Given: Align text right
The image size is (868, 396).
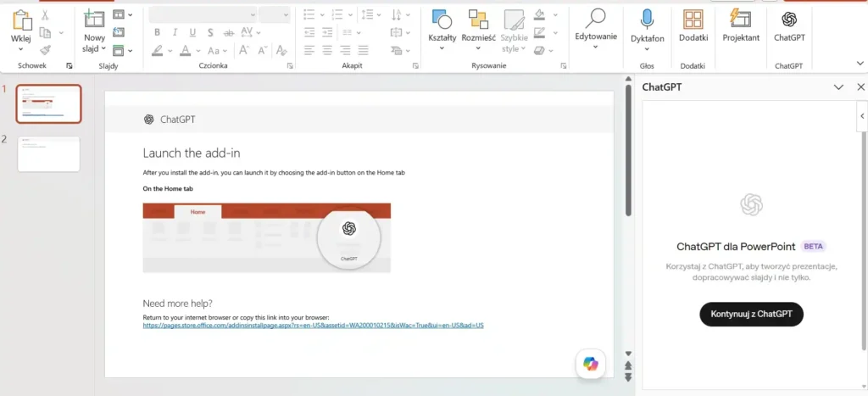Looking at the screenshot, I should pyautogui.click(x=346, y=50).
